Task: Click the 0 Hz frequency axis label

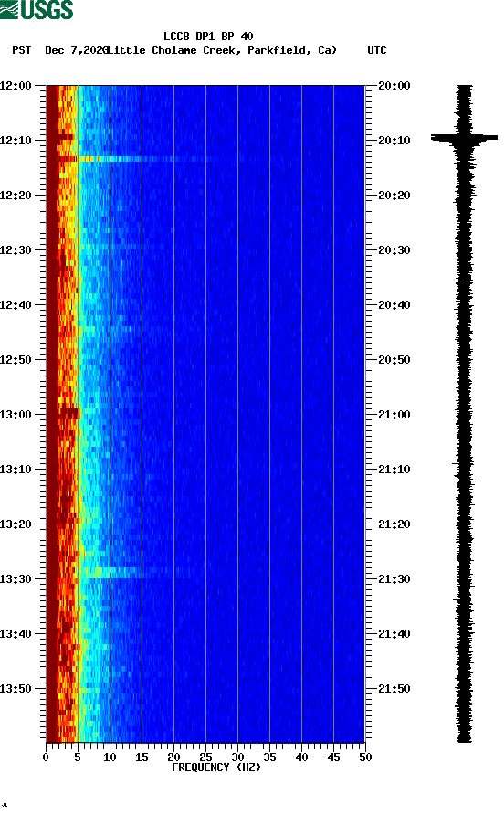Action: [x=46, y=757]
